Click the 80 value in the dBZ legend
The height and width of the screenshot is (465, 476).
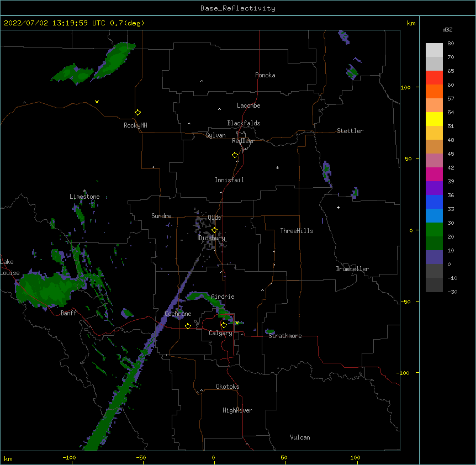[451, 43]
